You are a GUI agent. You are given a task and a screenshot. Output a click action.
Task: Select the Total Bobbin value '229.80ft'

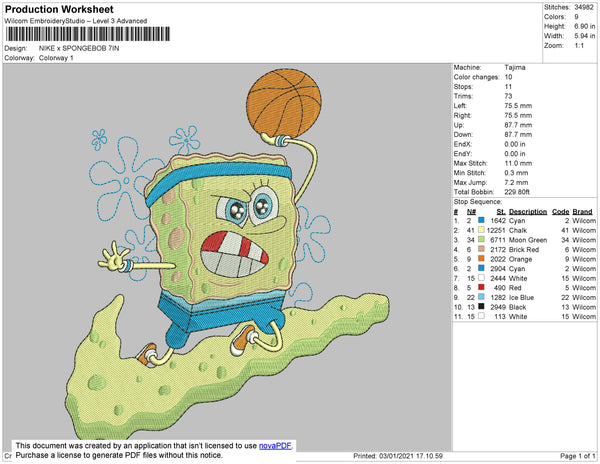(517, 192)
